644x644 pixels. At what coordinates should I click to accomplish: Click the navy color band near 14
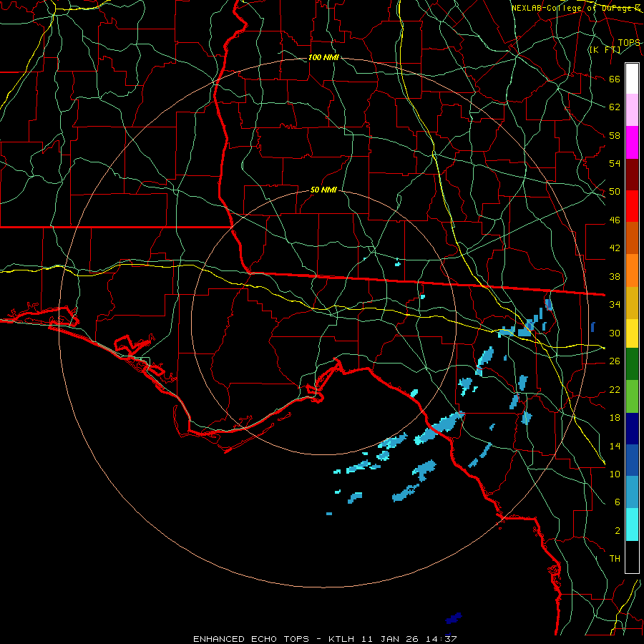tap(632, 429)
